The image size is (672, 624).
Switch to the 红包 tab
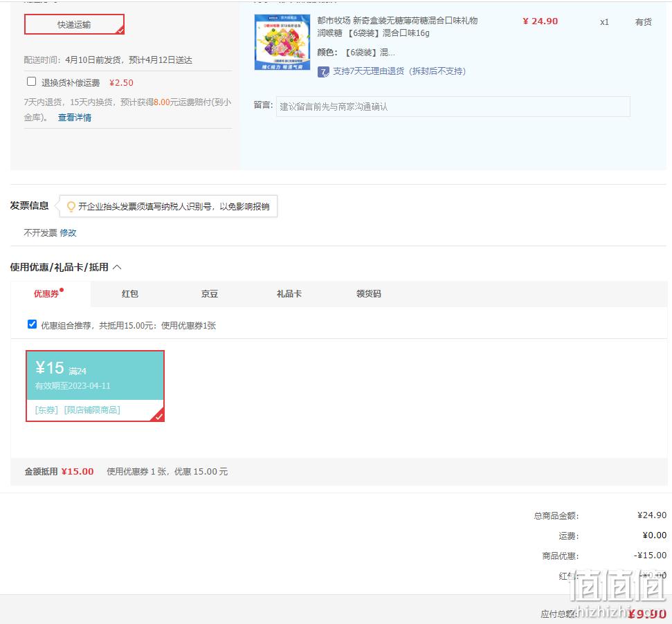tap(130, 294)
